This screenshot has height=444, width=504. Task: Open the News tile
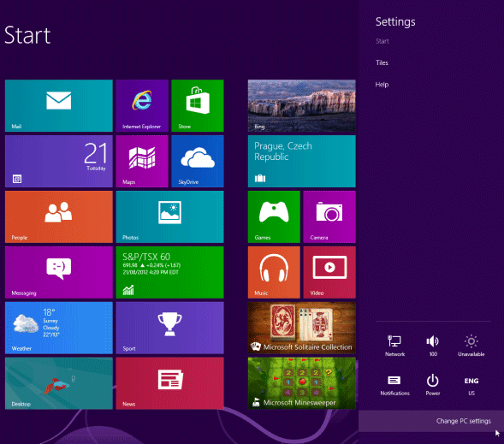tap(169, 383)
